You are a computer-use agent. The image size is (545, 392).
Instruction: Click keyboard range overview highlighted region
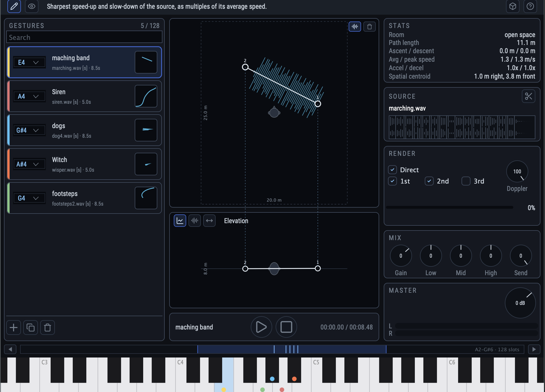[x=292, y=349]
